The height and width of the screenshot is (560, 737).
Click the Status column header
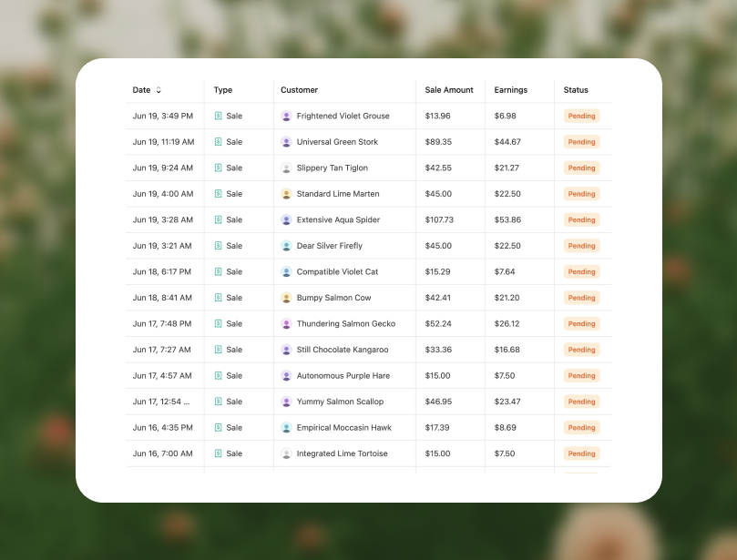point(576,90)
